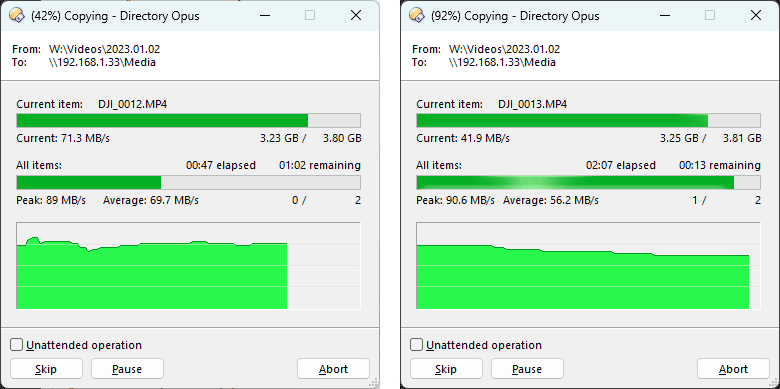Click the Directory Opus icon in the 42% copy window

(x=17, y=15)
